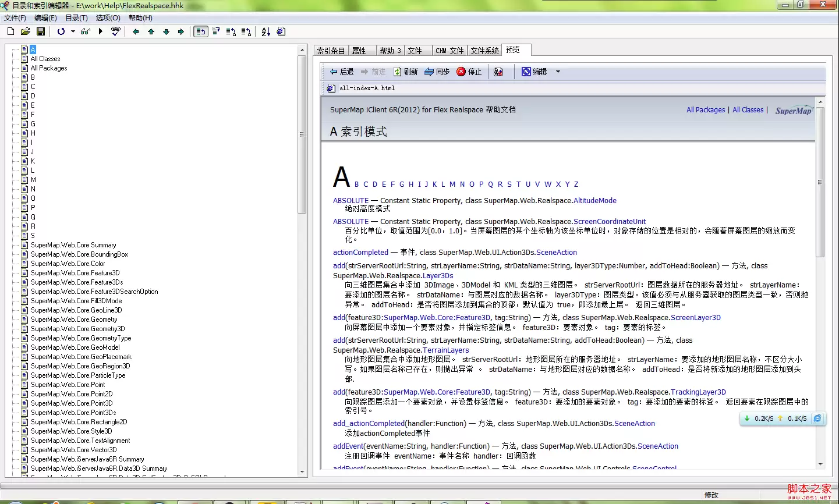The image size is (839, 504).
Task: Open the 选项(O) menu
Action: pyautogui.click(x=108, y=18)
